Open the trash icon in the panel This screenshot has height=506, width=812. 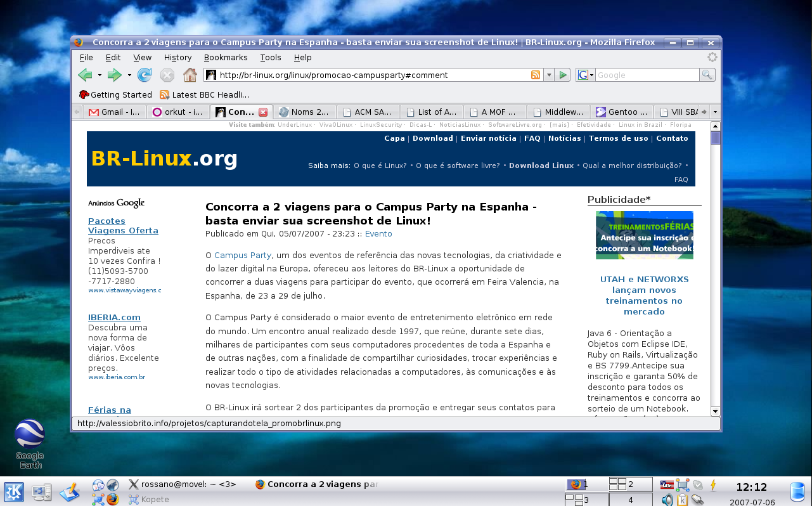coord(797,492)
